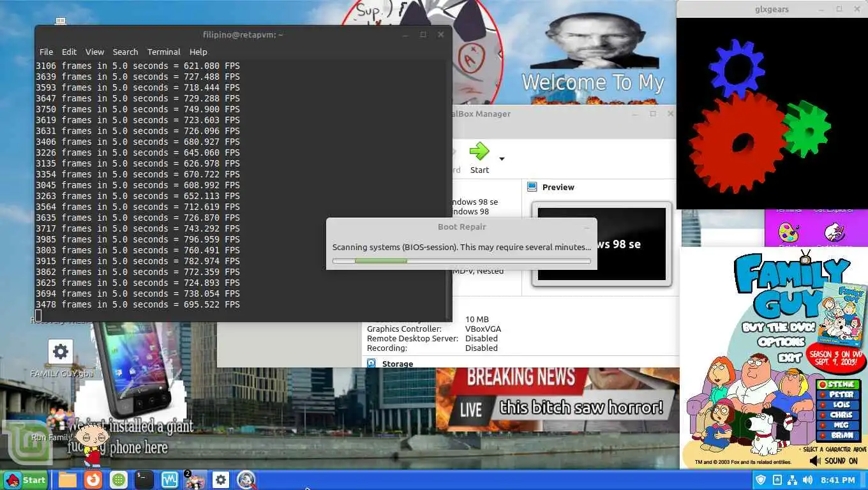Open the View menu in terminal
Image resolution: width=868 pixels, height=490 pixels.
point(94,52)
